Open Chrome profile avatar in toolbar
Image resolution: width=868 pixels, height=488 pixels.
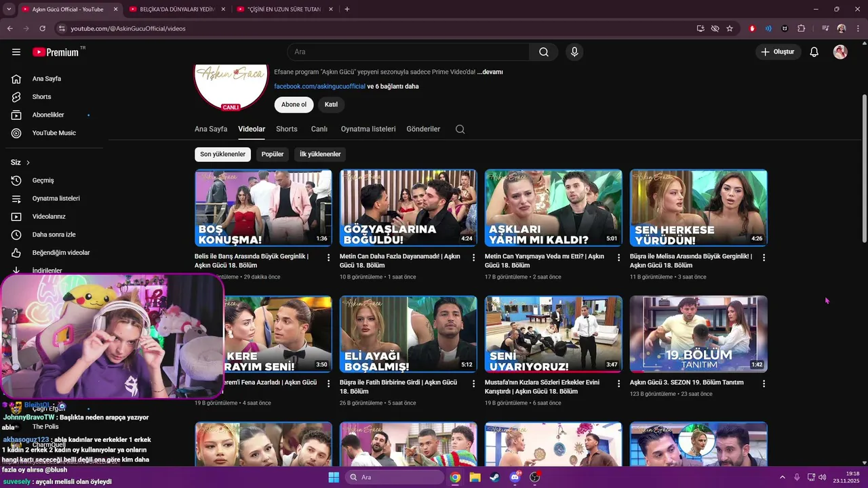point(842,28)
